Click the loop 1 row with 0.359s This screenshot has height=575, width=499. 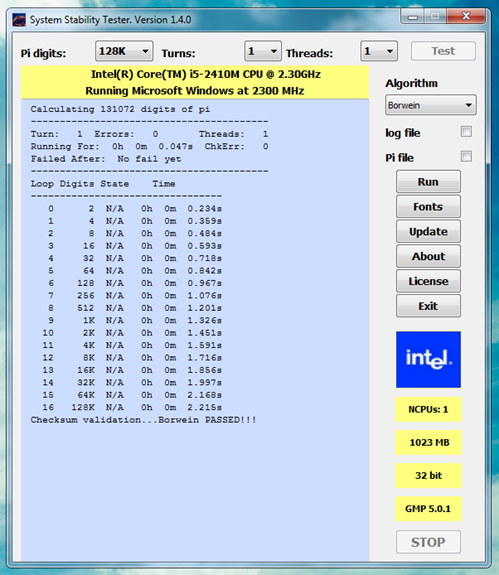coord(135,221)
